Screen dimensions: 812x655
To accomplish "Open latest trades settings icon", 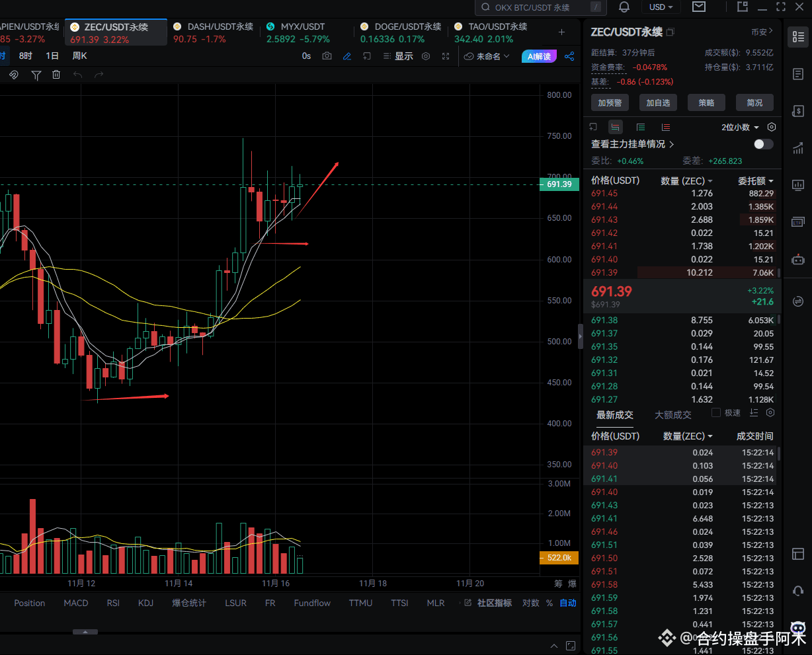I will pyautogui.click(x=770, y=412).
